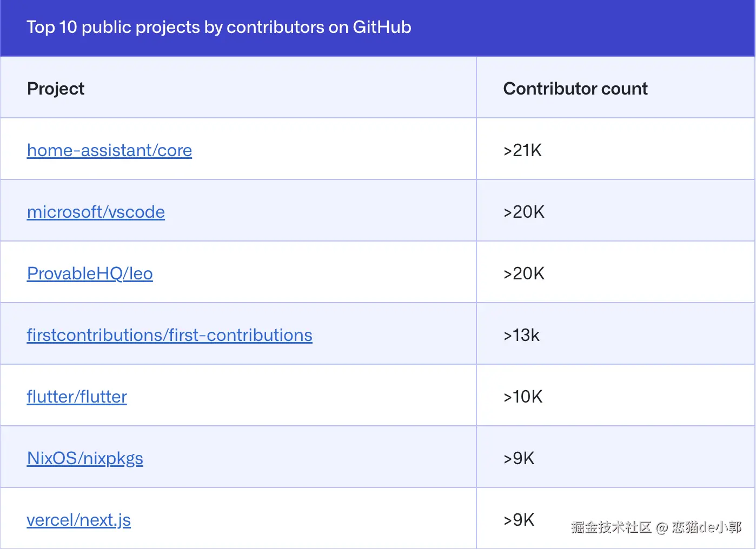The width and height of the screenshot is (756, 549).
Task: Open the microsoft/vscode repository link
Action: pos(96,212)
